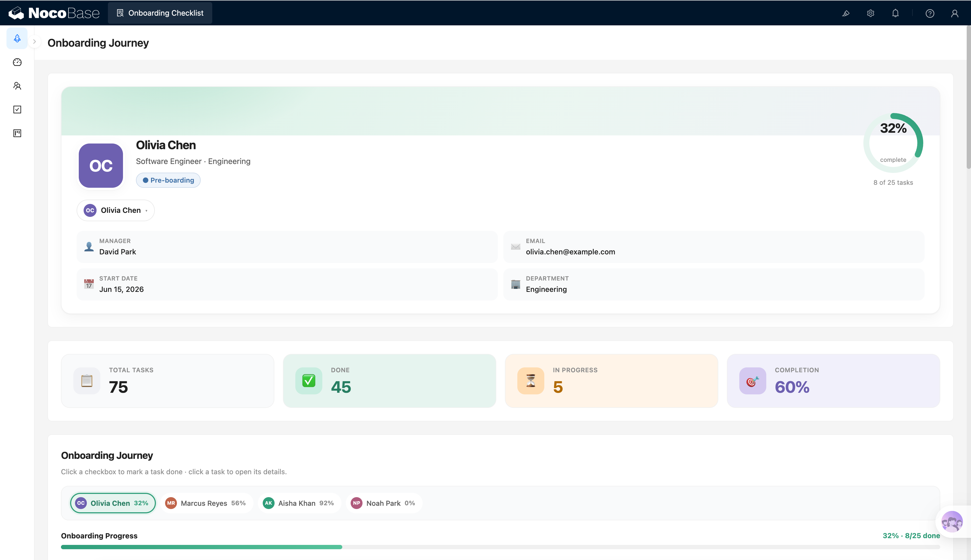Open the notifications bell
The height and width of the screenshot is (560, 971).
tap(895, 13)
